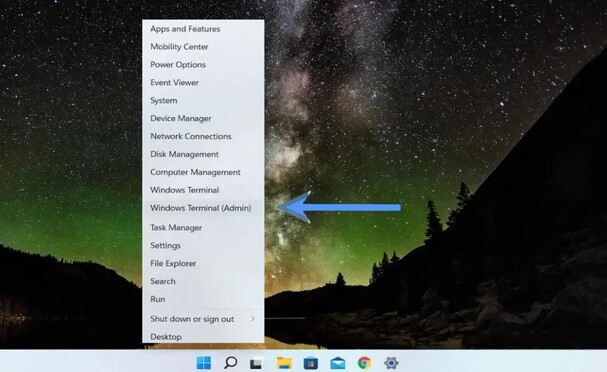Expand Shut down or sign out submenu

[203, 319]
